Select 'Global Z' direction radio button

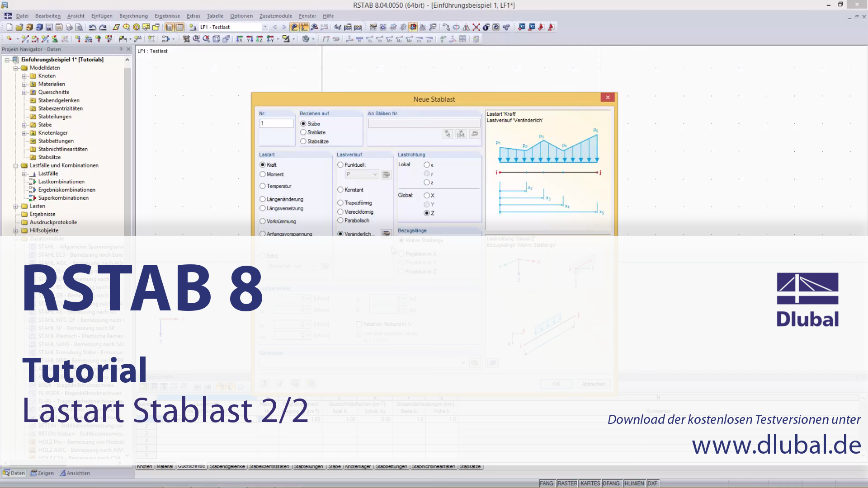427,213
